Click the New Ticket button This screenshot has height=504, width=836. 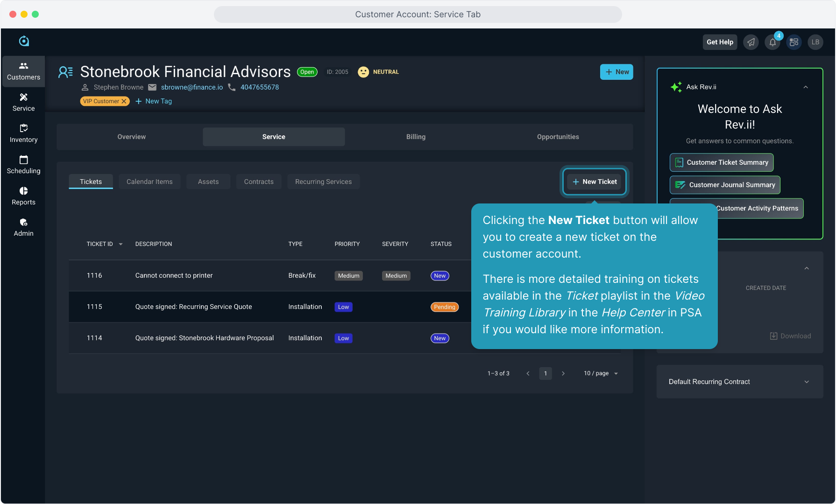595,182
